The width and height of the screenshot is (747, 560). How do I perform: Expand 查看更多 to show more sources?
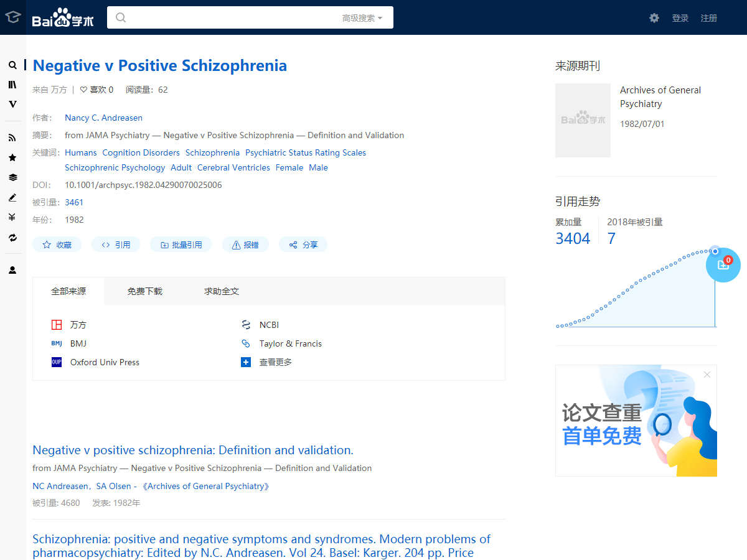click(275, 362)
